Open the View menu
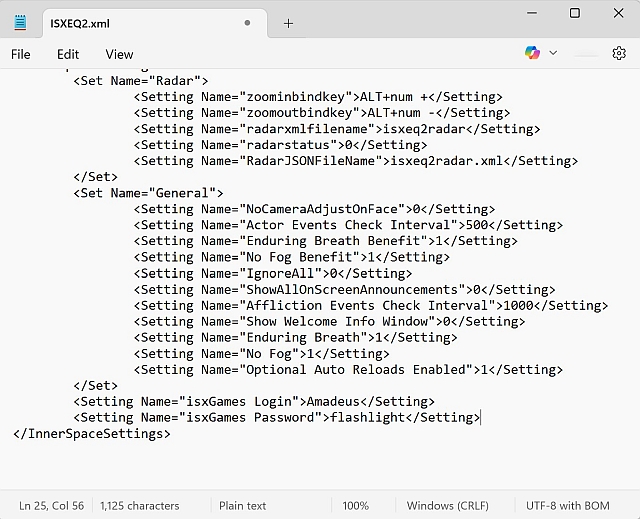Screen dimensions: 640x519 pos(119,54)
